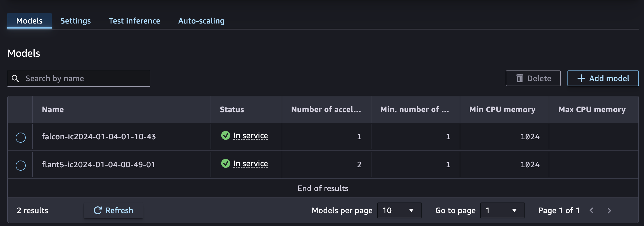This screenshot has height=226, width=644.
Task: Click the In service link for falcon
Action: pyautogui.click(x=251, y=136)
